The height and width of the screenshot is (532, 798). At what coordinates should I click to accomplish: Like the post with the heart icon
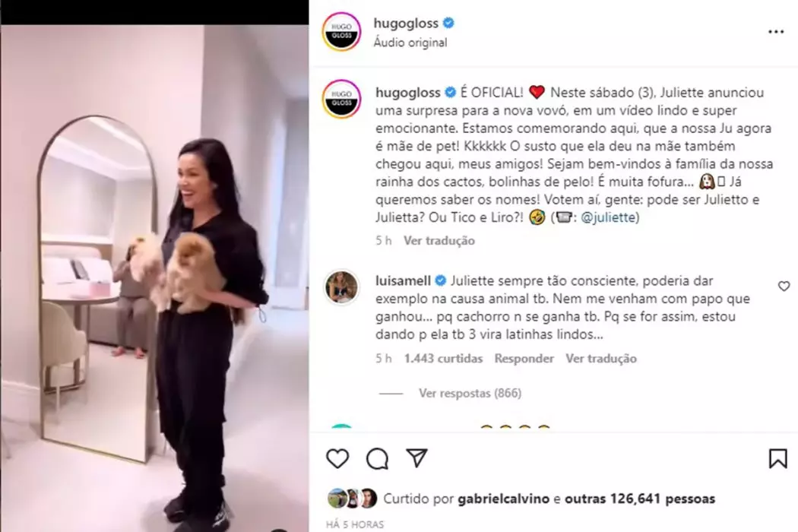point(337,459)
